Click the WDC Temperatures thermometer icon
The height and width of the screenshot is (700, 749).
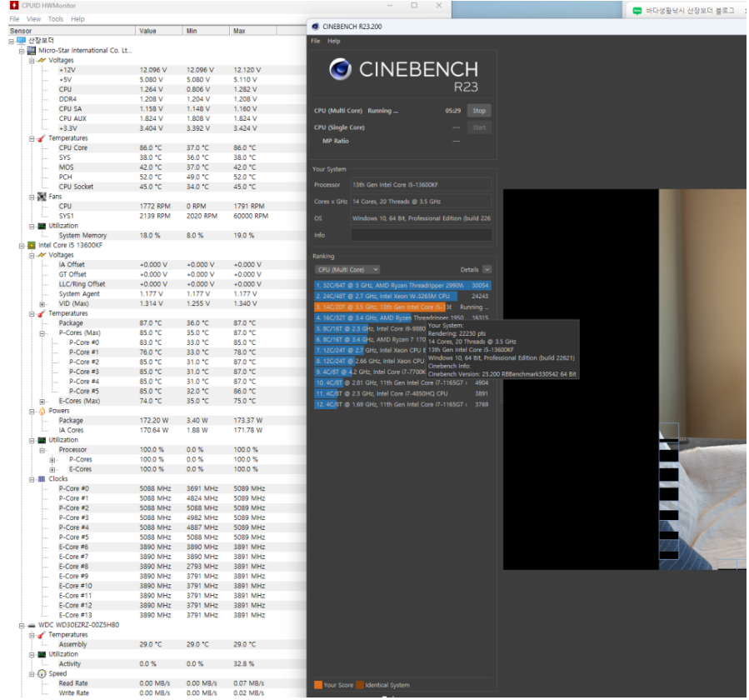(x=42, y=635)
